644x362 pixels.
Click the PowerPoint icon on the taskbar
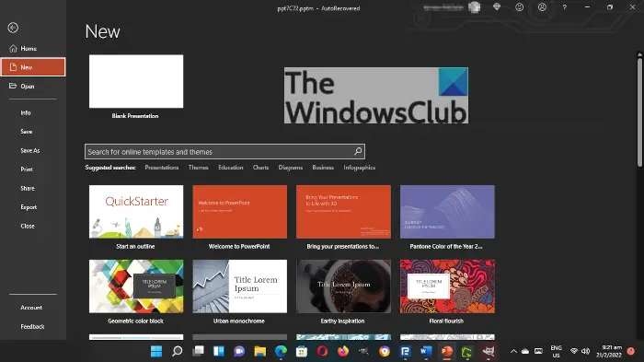click(446, 351)
